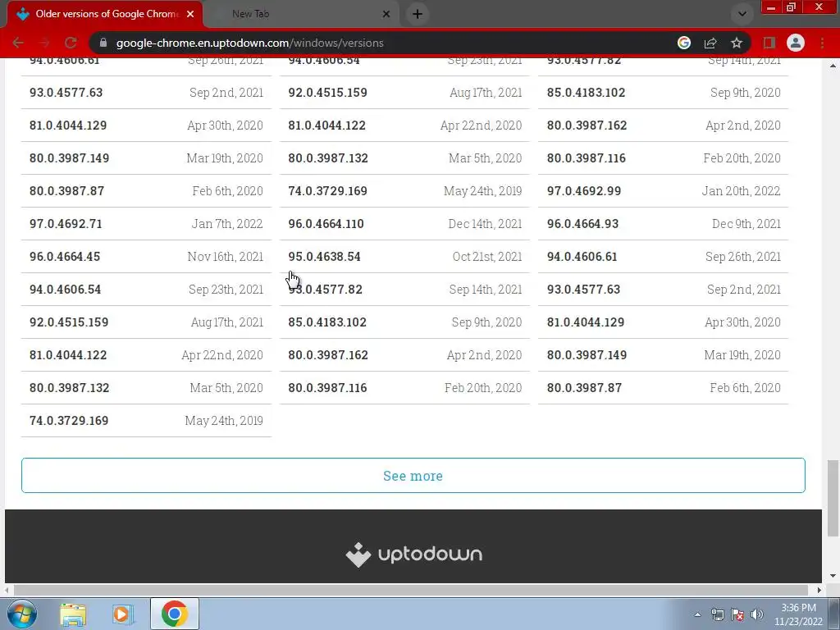Image resolution: width=840 pixels, height=630 pixels.
Task: Open Windows Explorer from the taskbar
Action: [73, 614]
